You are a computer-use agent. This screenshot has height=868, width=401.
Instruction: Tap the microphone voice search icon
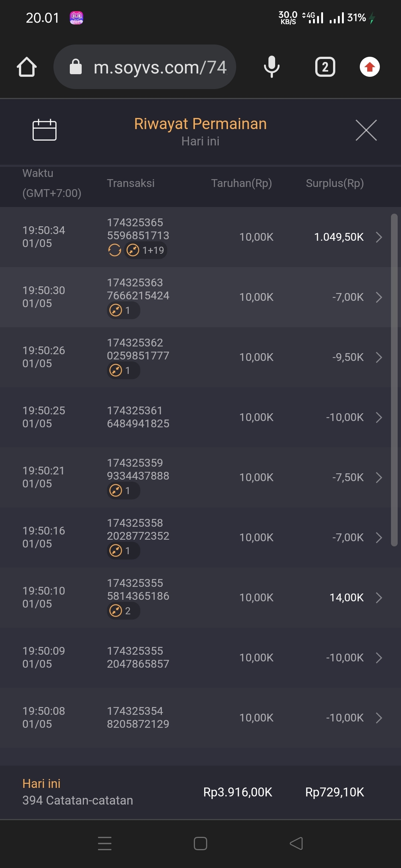271,67
